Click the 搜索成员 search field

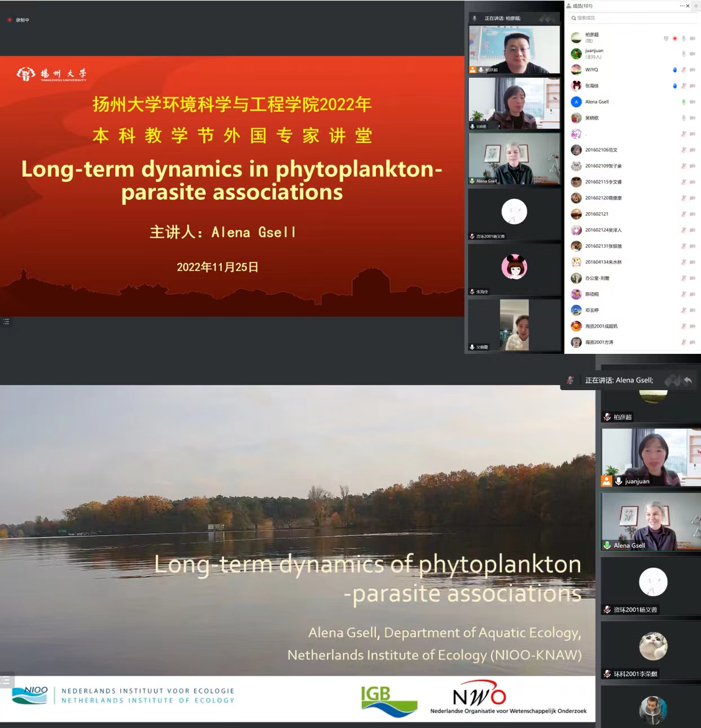tap(632, 18)
